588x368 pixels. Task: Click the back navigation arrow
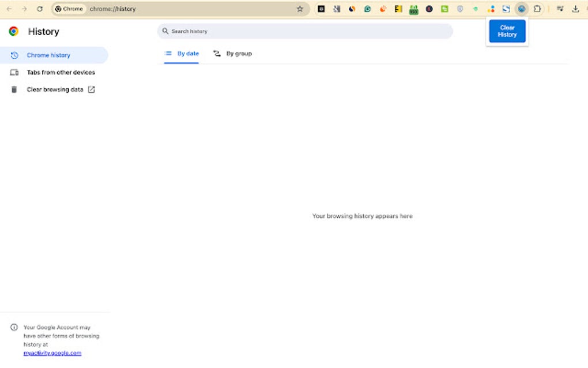(x=9, y=9)
